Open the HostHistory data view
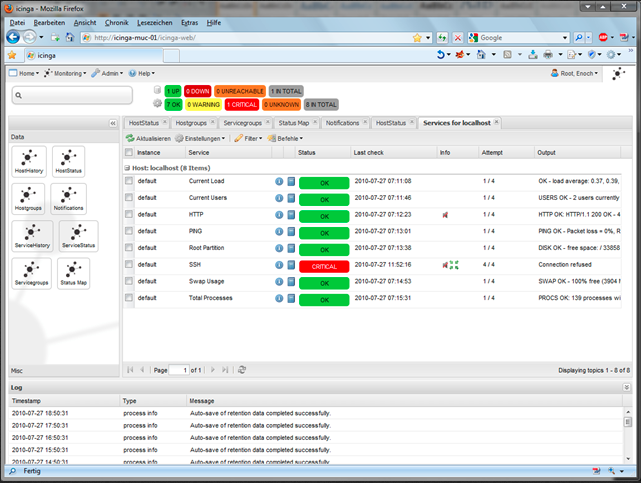Image resolution: width=641 pixels, height=483 pixels. point(29,161)
